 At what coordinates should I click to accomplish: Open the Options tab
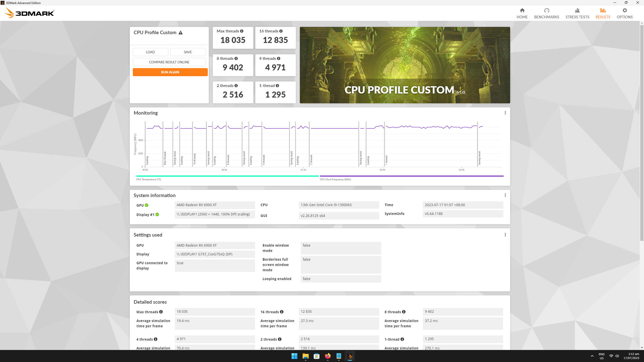(x=625, y=13)
